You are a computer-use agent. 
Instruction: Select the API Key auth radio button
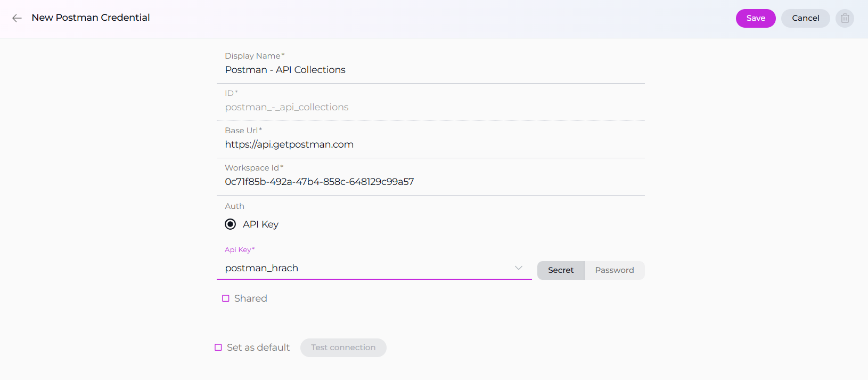click(230, 224)
